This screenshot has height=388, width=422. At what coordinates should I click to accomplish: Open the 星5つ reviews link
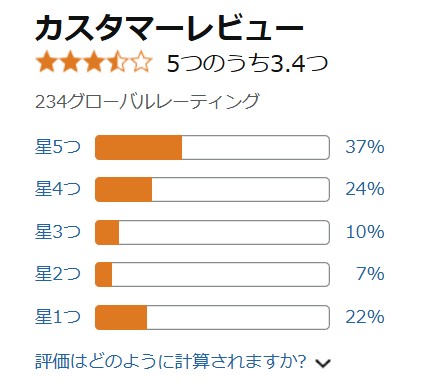(x=58, y=147)
